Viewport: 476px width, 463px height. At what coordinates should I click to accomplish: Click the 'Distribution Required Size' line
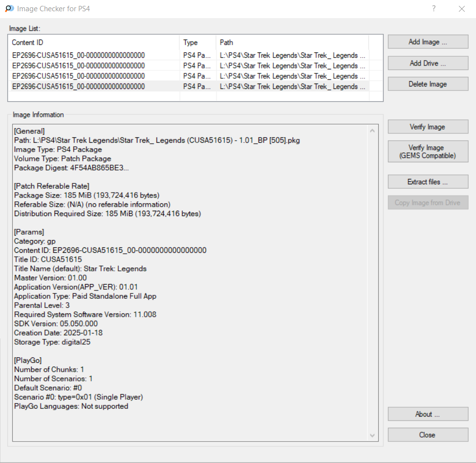(x=108, y=214)
